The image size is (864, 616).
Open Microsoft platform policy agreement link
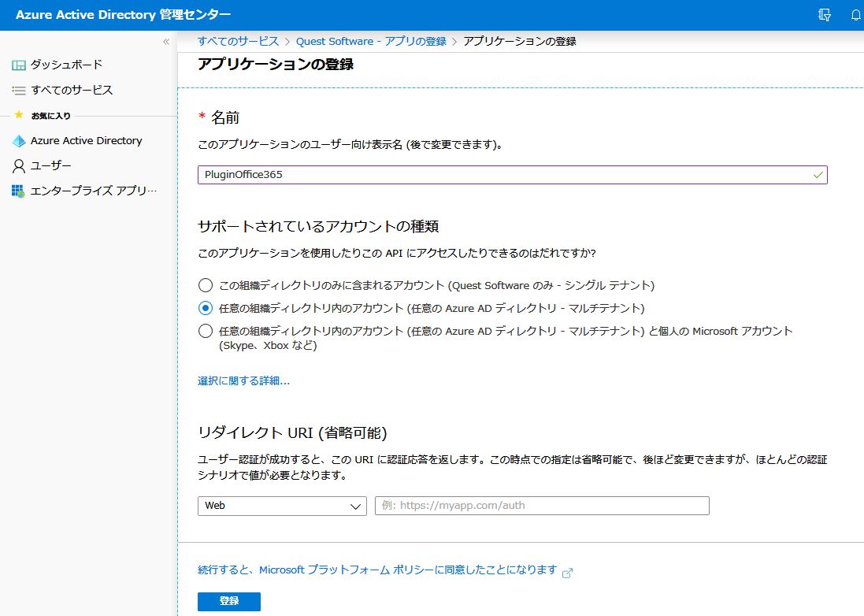click(377, 570)
